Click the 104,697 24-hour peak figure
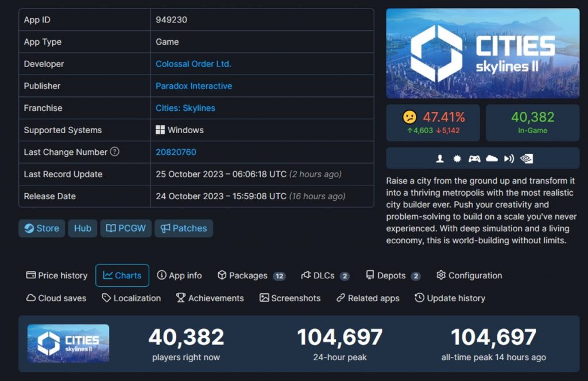Image resolution: width=588 pixels, height=381 pixels. (x=340, y=337)
